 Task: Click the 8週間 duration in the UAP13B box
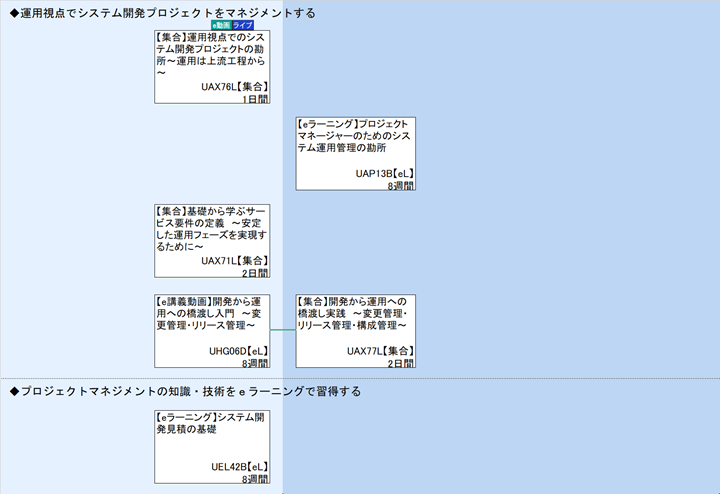[x=401, y=186]
